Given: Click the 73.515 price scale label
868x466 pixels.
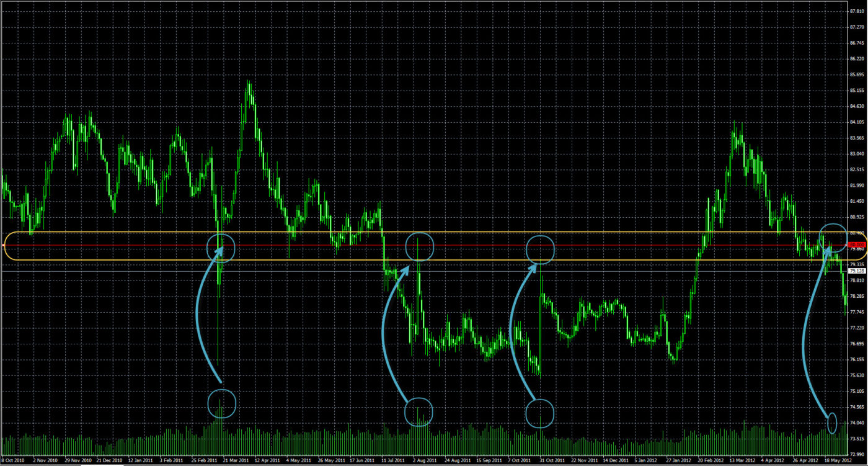Looking at the screenshot, I should (x=857, y=439).
